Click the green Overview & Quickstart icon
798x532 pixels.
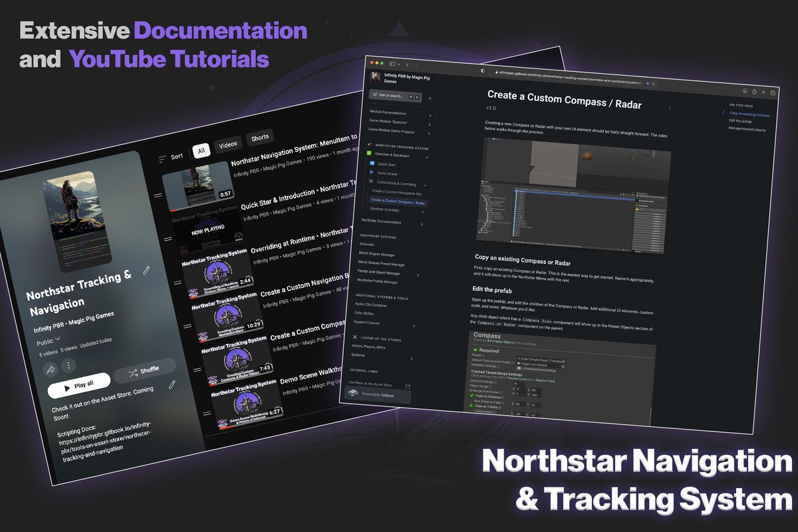click(369, 154)
